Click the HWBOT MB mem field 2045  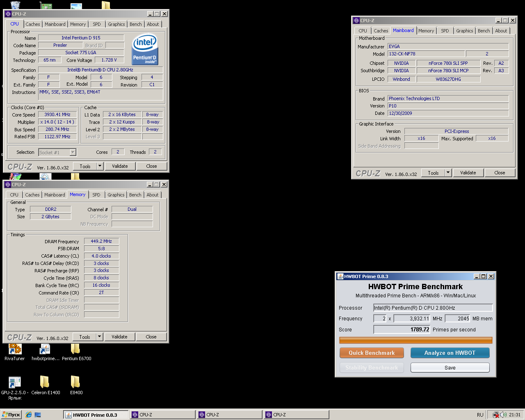(x=457, y=318)
